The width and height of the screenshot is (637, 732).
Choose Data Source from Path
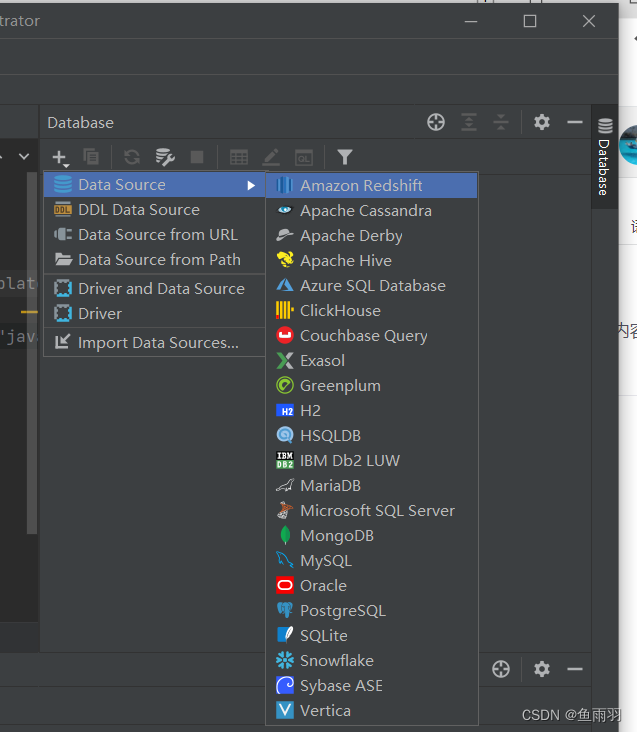coord(154,260)
